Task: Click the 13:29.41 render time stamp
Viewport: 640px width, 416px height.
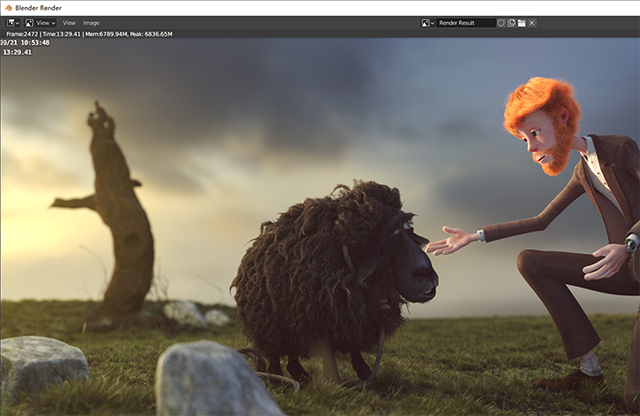Action: click(x=17, y=52)
